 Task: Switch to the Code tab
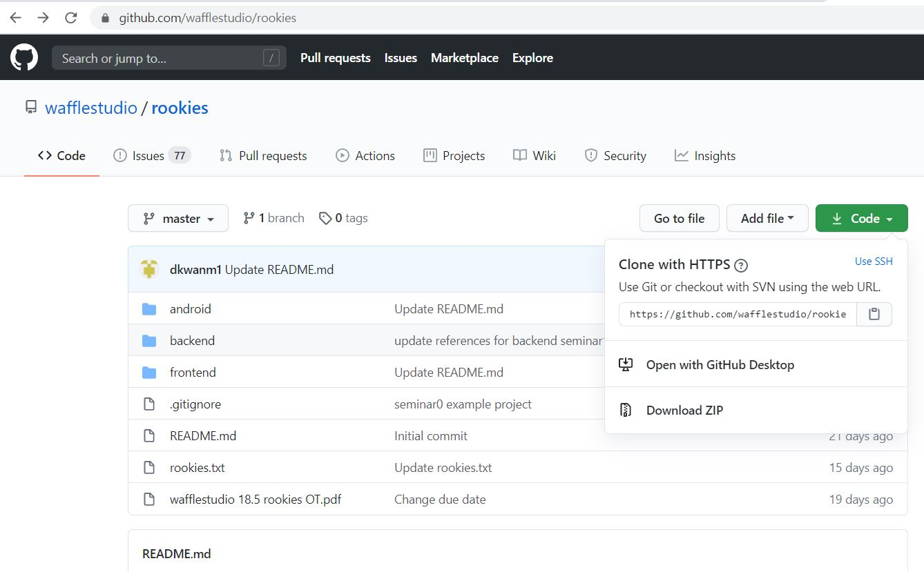62,156
